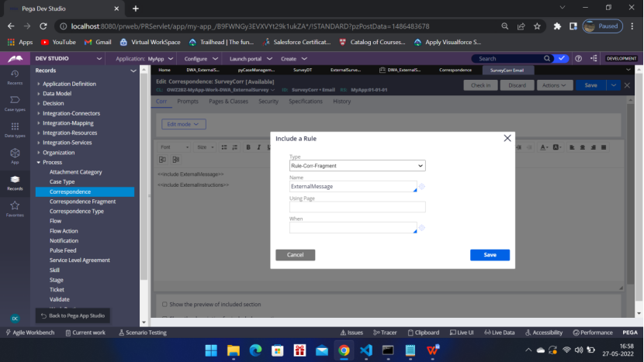Expand the Application Definition tree node
This screenshot has height=362, width=644.
tap(39, 84)
